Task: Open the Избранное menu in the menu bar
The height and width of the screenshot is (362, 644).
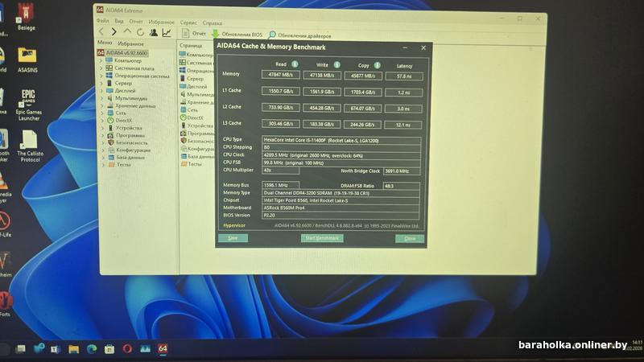Action: [161, 23]
